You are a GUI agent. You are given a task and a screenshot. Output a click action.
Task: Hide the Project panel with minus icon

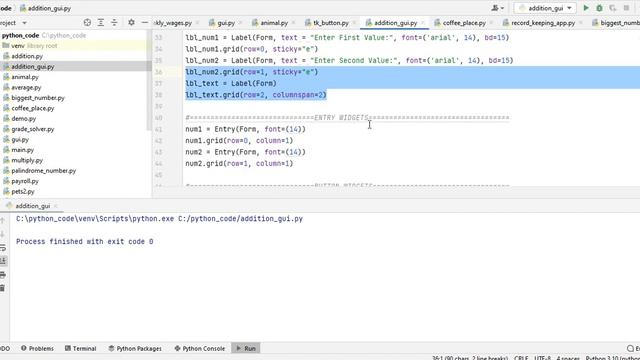pos(144,23)
